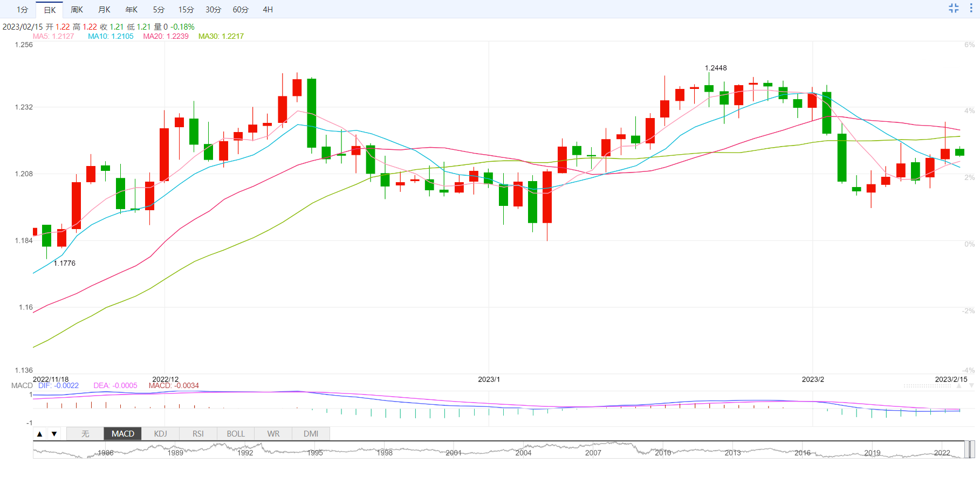Switch to the 1分 timeframe tab
This screenshot has width=980, height=477.
pos(22,10)
